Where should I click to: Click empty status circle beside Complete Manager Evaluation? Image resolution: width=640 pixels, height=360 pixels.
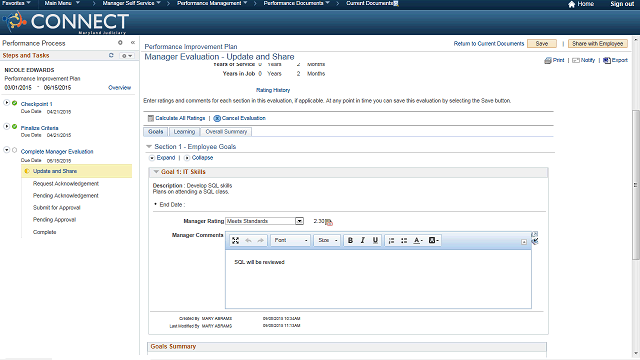(x=15, y=150)
